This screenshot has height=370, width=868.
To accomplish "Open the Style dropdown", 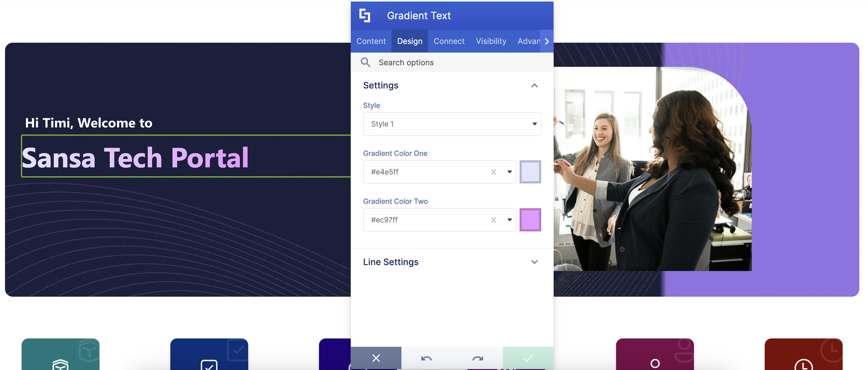I will 452,124.
